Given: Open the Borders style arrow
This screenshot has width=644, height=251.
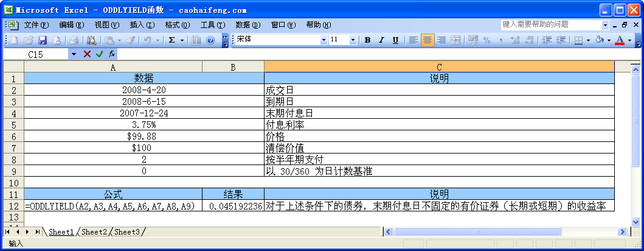Looking at the screenshot, I should (588, 40).
